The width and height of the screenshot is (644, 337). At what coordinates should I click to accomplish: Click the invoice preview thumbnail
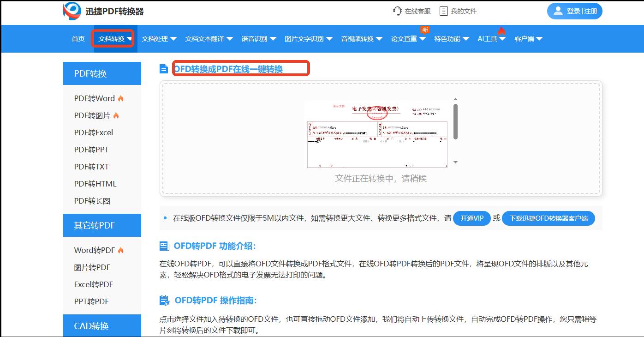pos(377,134)
